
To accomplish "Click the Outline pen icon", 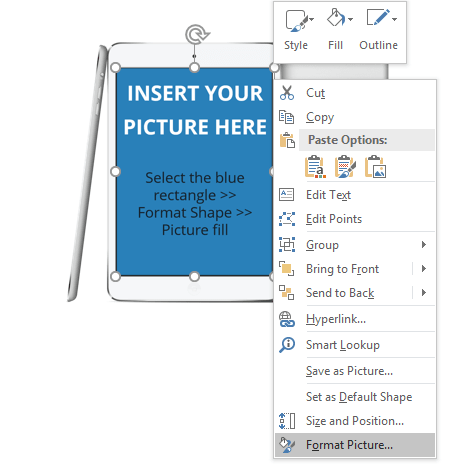I will [x=378, y=17].
